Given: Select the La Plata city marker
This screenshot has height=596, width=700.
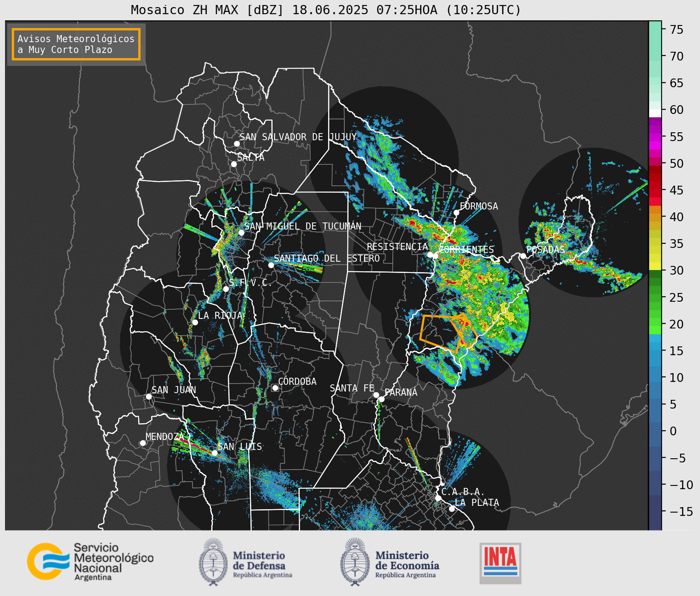Looking at the screenshot, I should (x=452, y=508).
